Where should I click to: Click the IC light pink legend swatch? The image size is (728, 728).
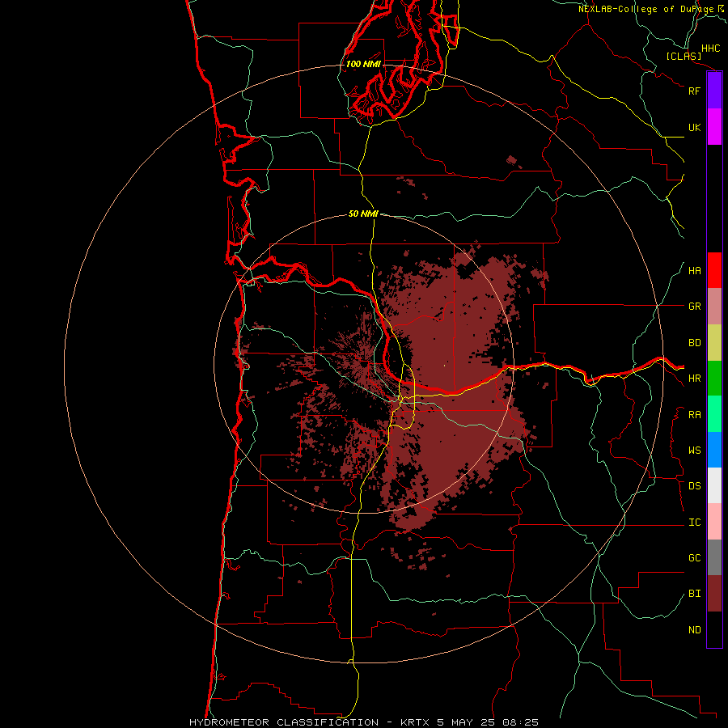pos(714,522)
